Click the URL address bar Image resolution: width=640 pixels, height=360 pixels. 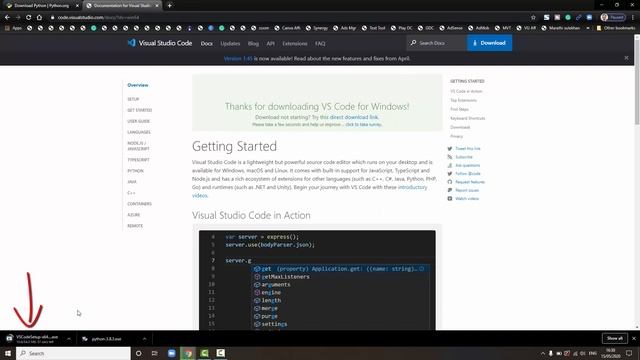coord(286,17)
